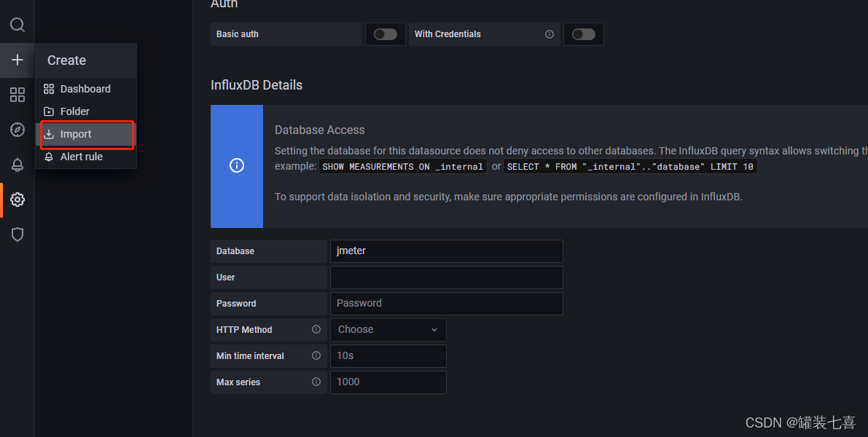868x437 pixels.
Task: Click the empty User input field
Action: (446, 277)
